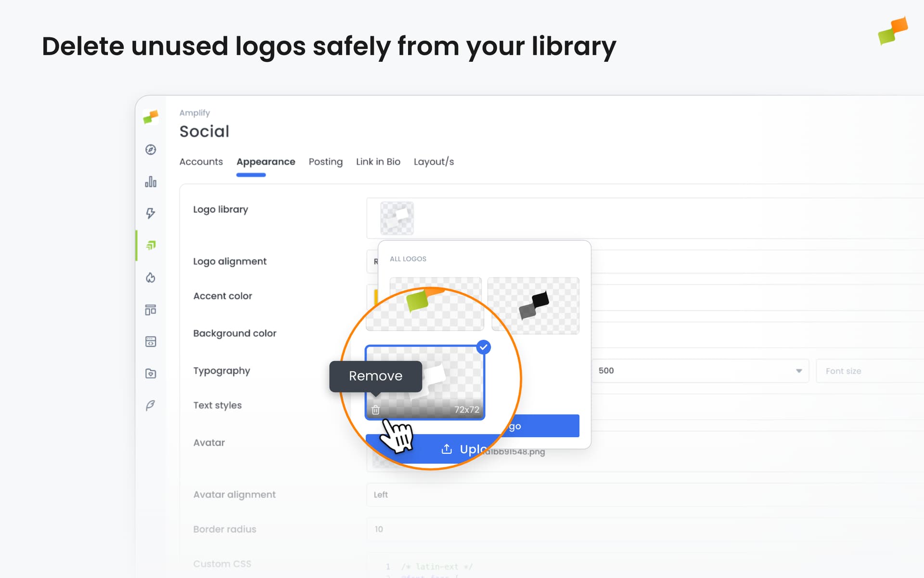
Task: Click the code window sidebar icon
Action: [151, 342]
